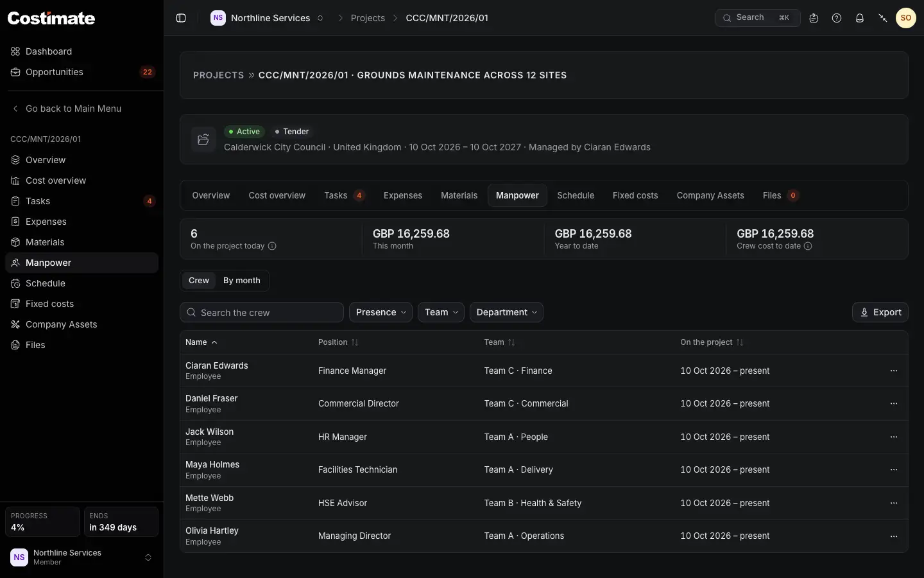Open the Company Assets tab
924x578 pixels.
[x=710, y=195]
